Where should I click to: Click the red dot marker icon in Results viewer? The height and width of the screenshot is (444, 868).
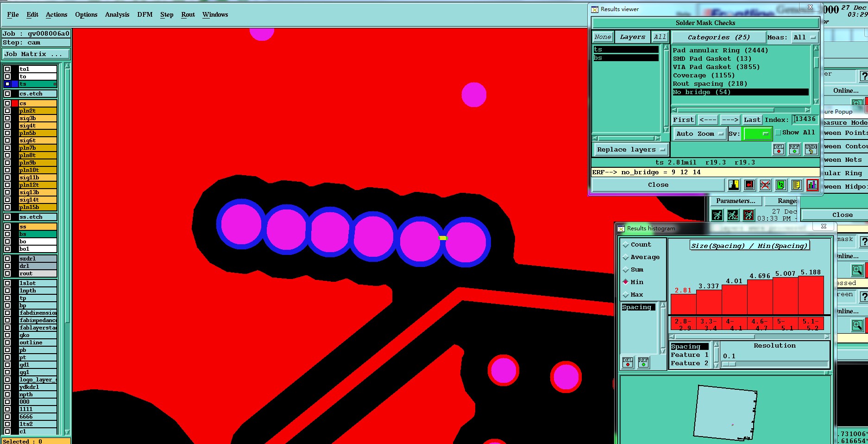click(x=749, y=185)
